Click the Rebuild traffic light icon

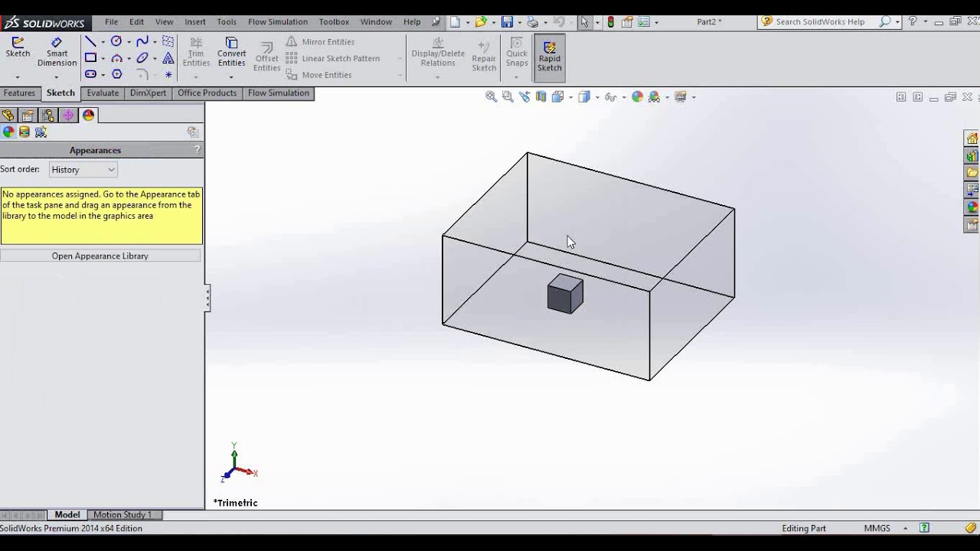click(610, 22)
